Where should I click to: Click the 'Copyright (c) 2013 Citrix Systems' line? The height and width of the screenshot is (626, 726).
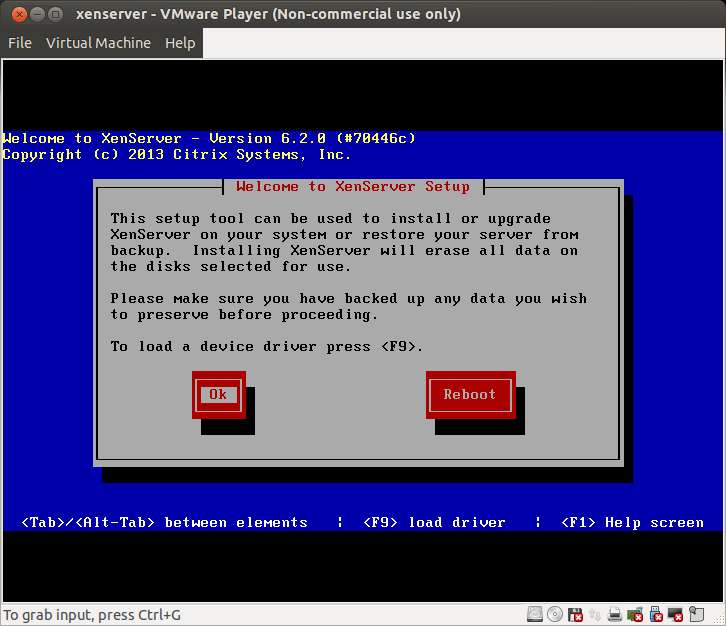(176, 154)
